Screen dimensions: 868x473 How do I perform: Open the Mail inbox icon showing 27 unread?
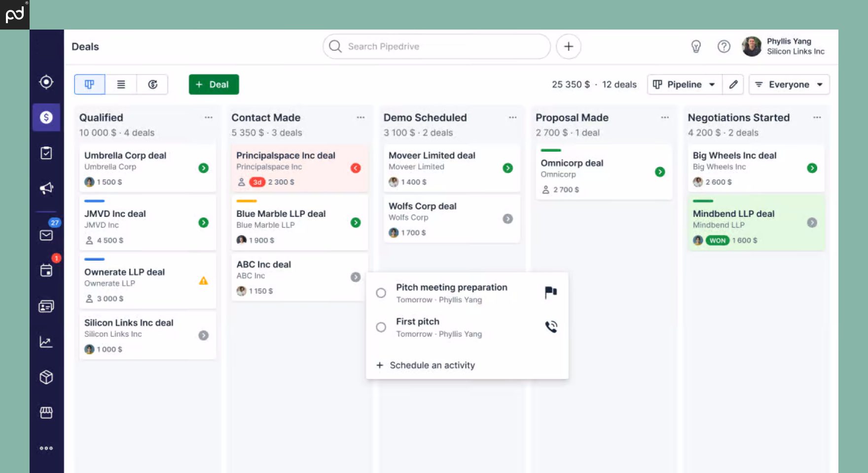coord(46,235)
